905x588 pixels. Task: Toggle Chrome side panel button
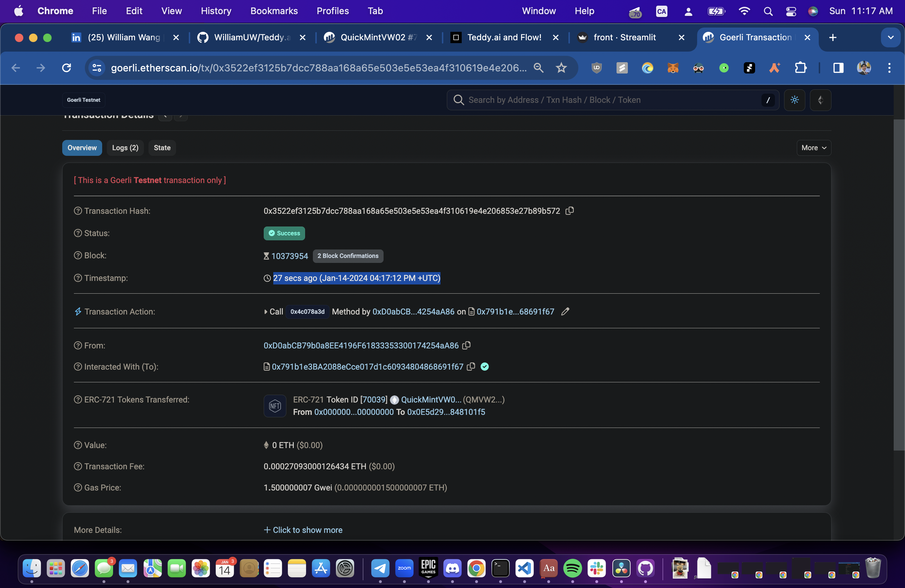click(838, 68)
